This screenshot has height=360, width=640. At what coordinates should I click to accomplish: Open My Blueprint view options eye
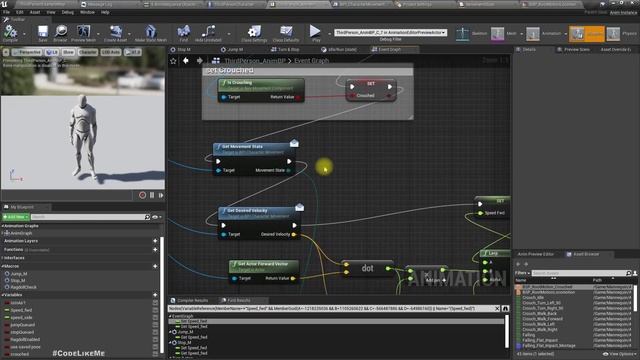coord(157,217)
